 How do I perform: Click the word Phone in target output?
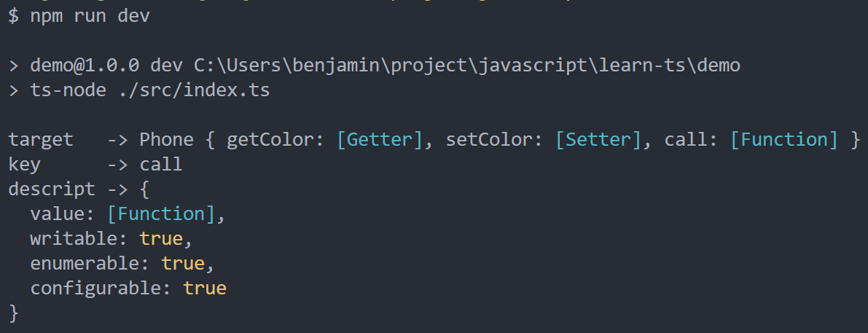[x=166, y=139]
